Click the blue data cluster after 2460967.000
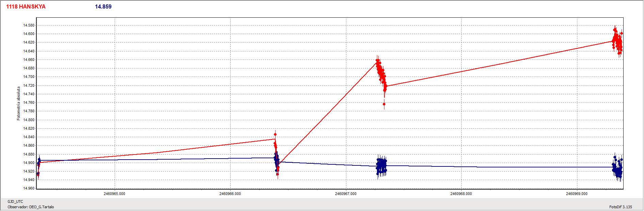Image resolution: width=644 pixels, height=211 pixels. coord(381,166)
